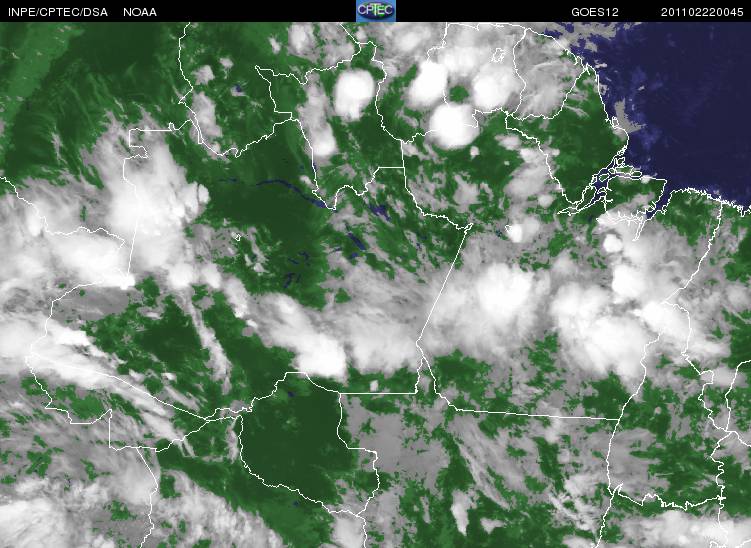Screen dimensions: 751x548
Task: Click the NOAA label in the header
Action: point(140,12)
